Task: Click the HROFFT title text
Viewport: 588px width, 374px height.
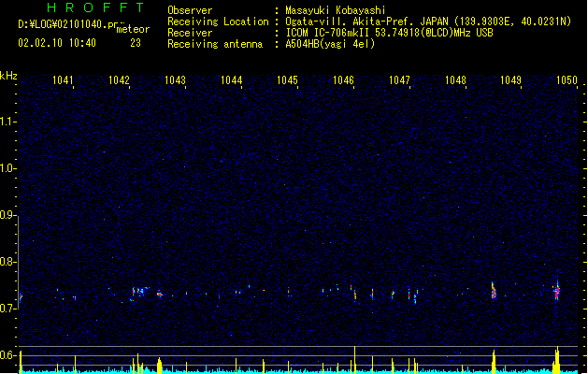Action: pos(96,7)
